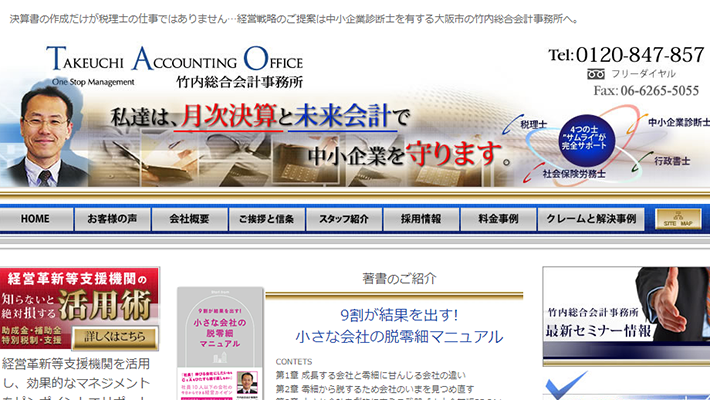Open スタッフ紹介 page

point(344,219)
